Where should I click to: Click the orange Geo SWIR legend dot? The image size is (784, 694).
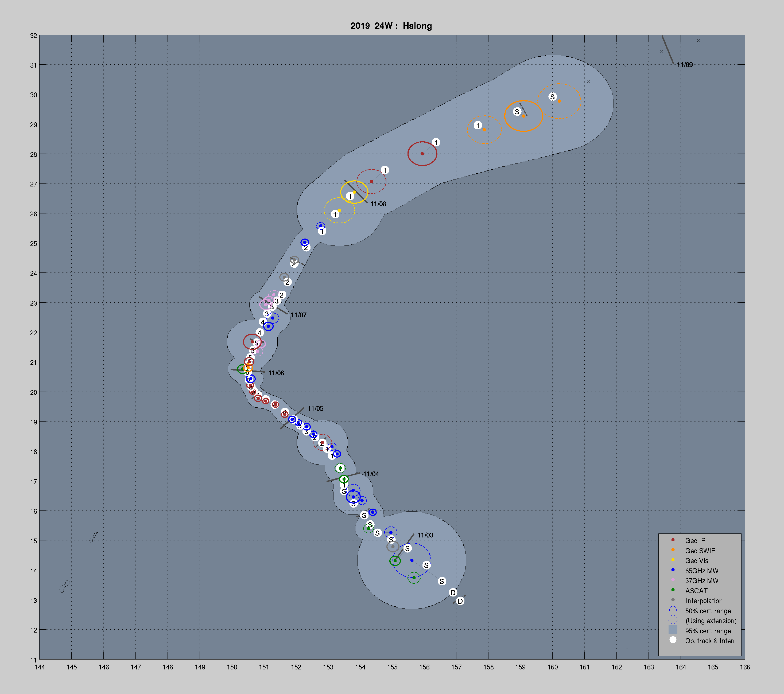[x=673, y=550]
